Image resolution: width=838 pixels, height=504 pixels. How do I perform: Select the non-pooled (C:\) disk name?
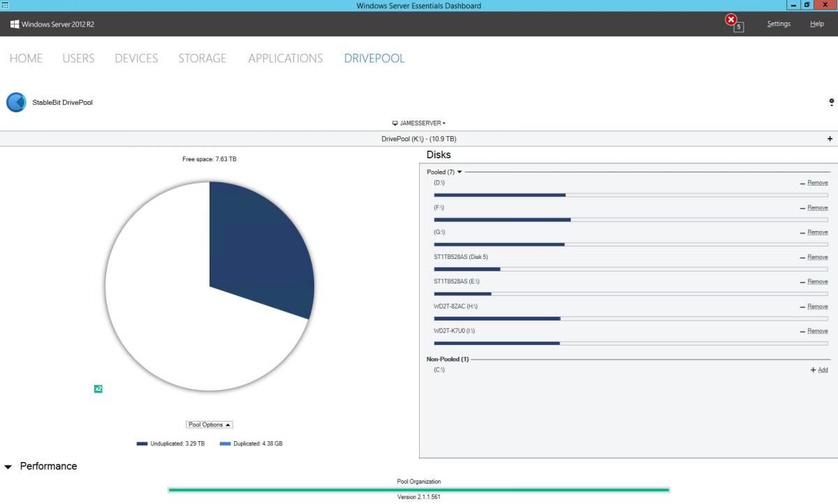(x=439, y=370)
